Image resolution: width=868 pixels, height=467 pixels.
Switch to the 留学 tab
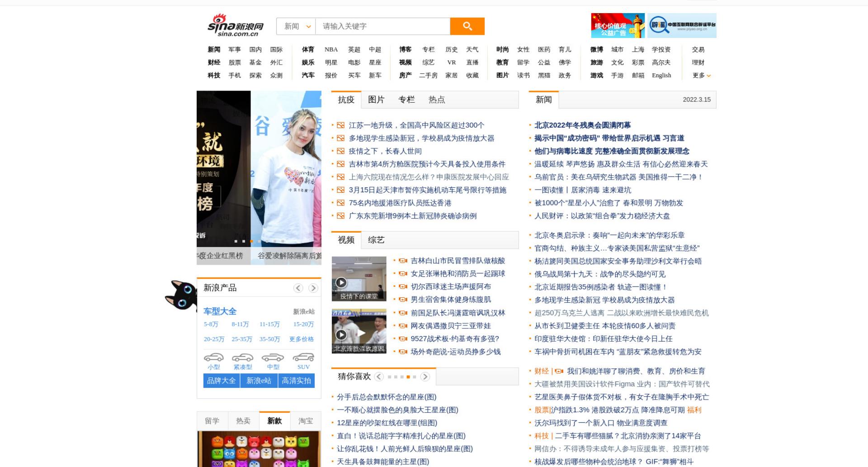click(x=212, y=421)
